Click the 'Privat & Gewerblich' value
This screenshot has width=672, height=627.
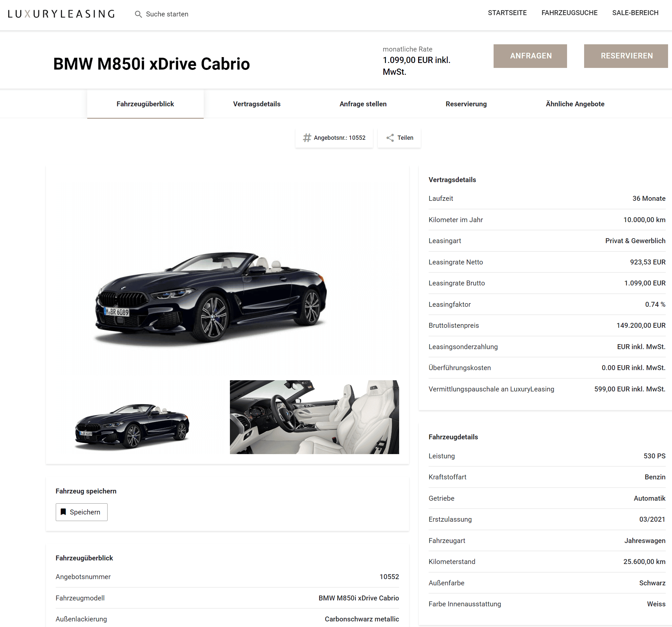pos(635,240)
